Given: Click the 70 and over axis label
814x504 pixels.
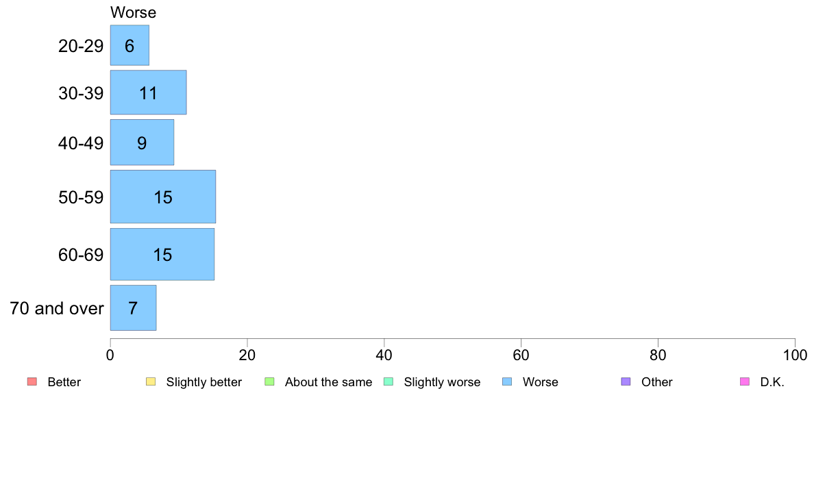Looking at the screenshot, I should pos(57,308).
